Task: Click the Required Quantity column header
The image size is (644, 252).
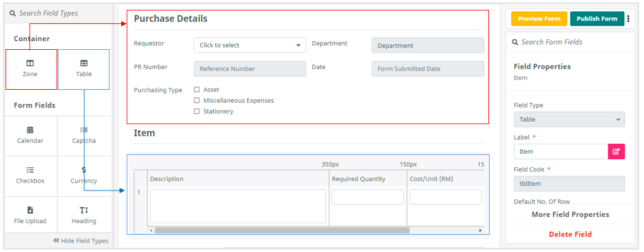Action: (368, 179)
